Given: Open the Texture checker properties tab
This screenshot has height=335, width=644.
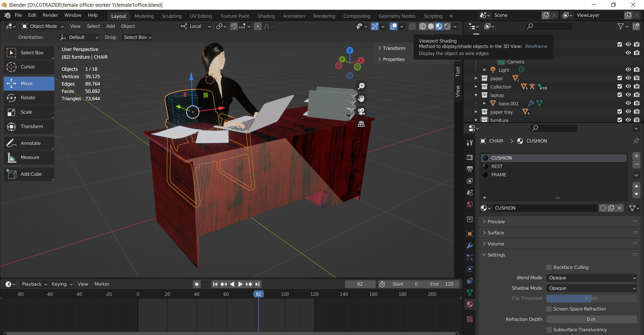Looking at the screenshot, I should [470, 319].
